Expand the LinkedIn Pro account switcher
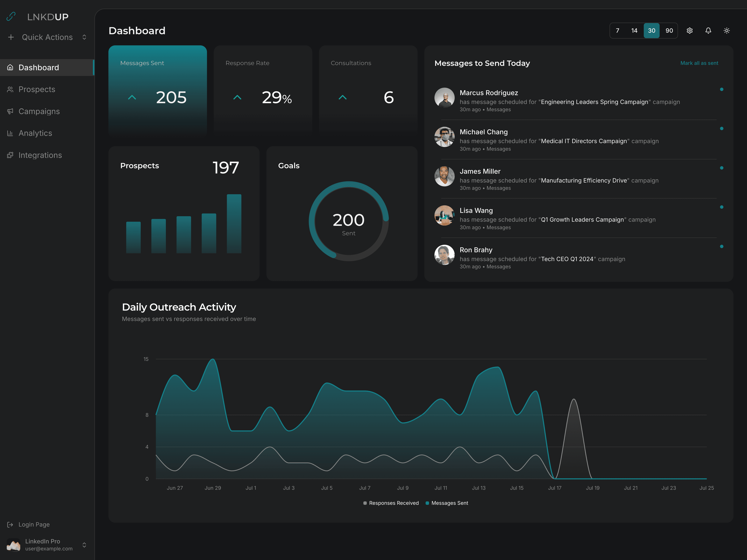This screenshot has height=560, width=747. pyautogui.click(x=84, y=545)
